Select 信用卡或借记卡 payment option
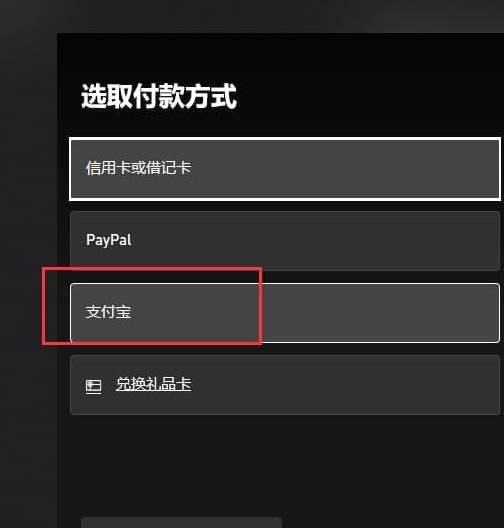Image resolution: width=504 pixels, height=528 pixels. pos(284,169)
